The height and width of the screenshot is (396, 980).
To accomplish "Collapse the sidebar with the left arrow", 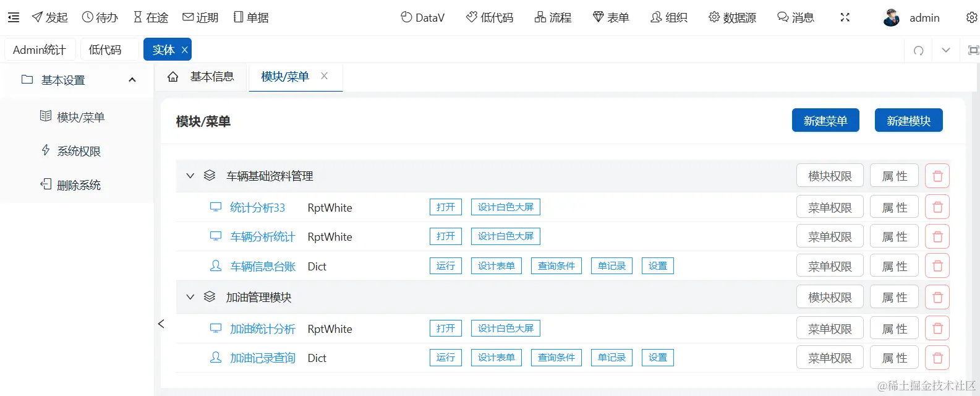I will [x=161, y=324].
